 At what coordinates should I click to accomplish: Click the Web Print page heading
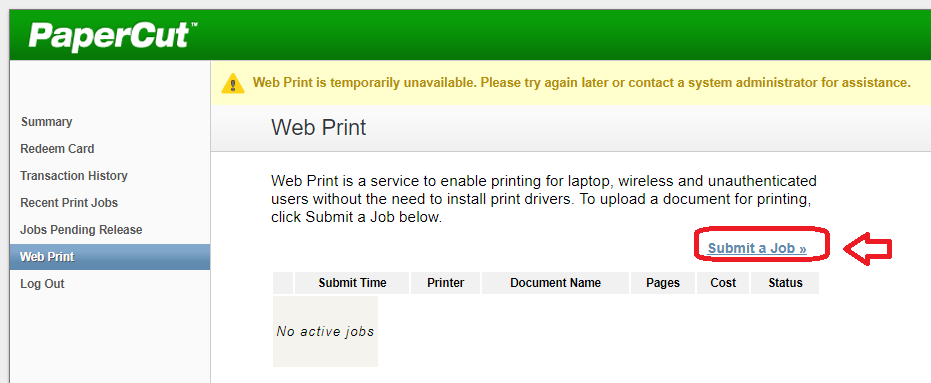click(x=319, y=128)
